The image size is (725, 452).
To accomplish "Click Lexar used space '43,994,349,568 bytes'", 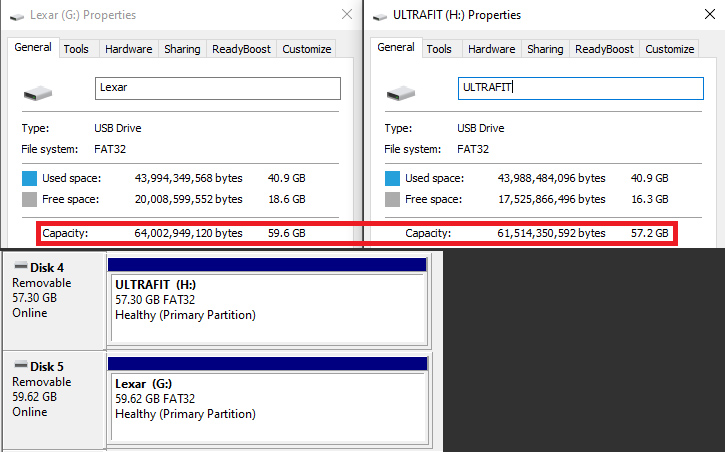I will 188,178.
